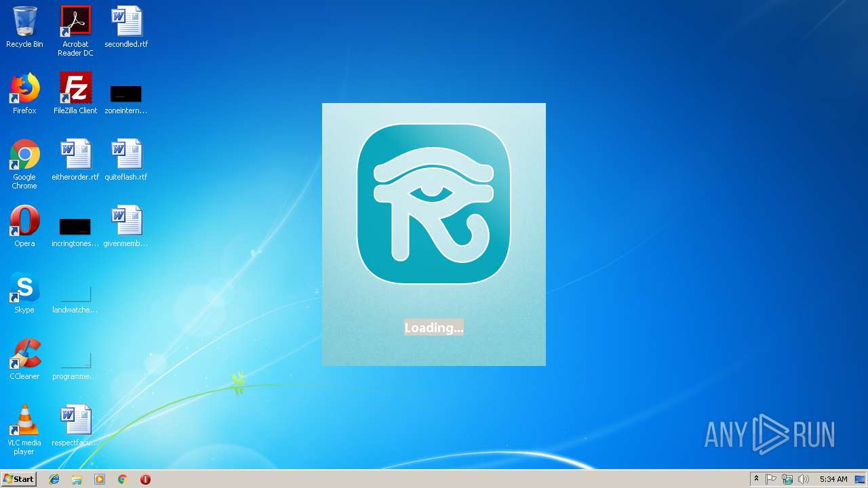
Task: Click the Loading... text on splash
Action: click(434, 327)
